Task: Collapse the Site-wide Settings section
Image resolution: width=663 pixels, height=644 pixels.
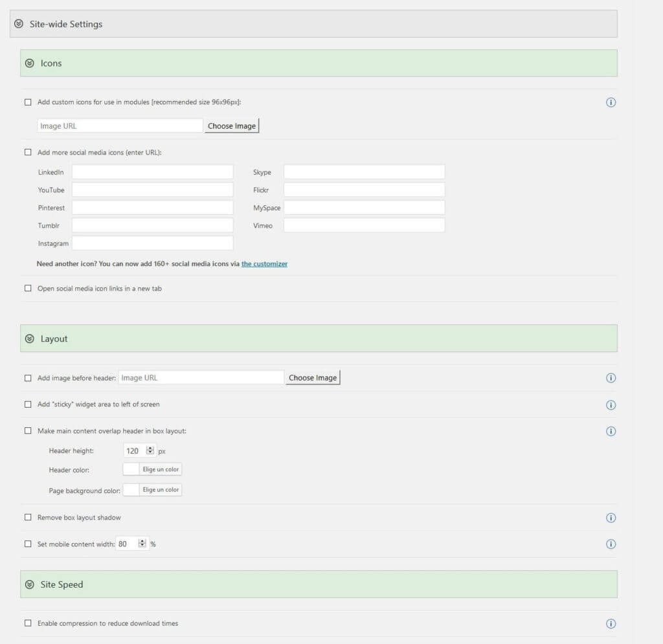Action: 19,24
